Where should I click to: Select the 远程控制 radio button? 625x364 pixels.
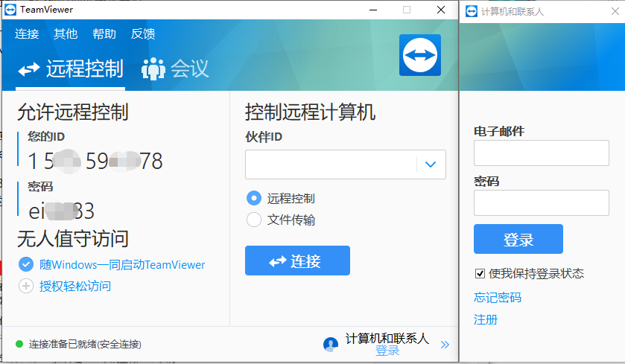254,198
